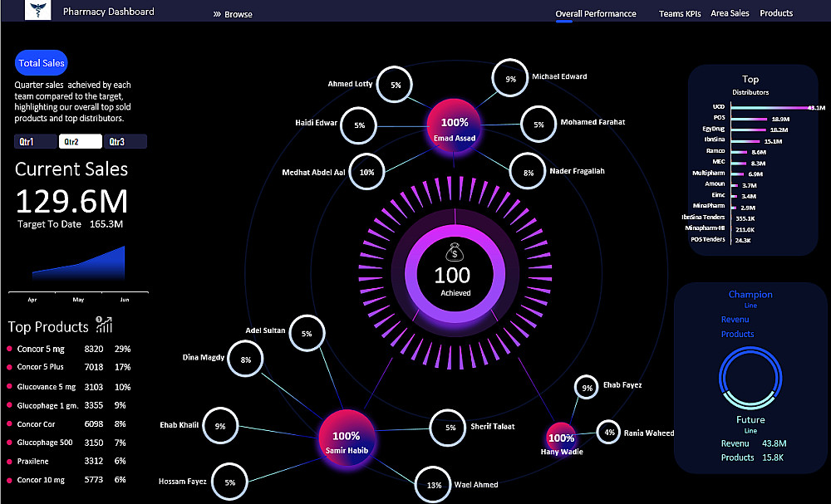831x504 pixels.
Task: Click Ehab Khalil's 9% circle
Action: (220, 426)
